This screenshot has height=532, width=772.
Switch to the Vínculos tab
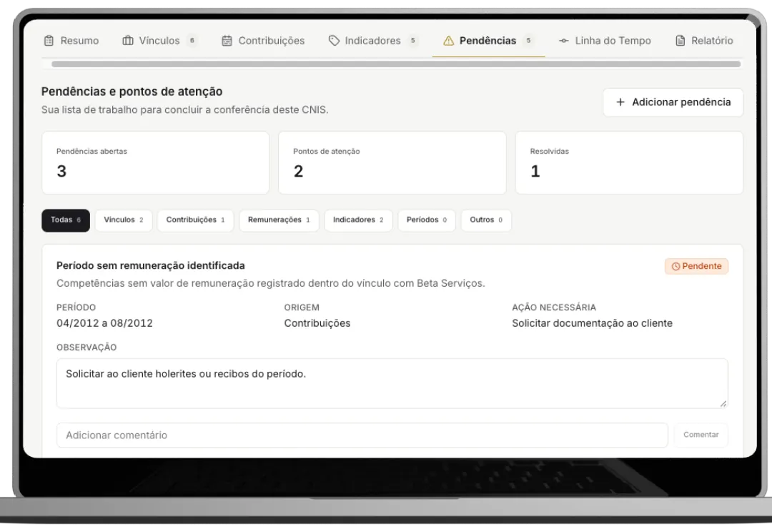coord(159,40)
